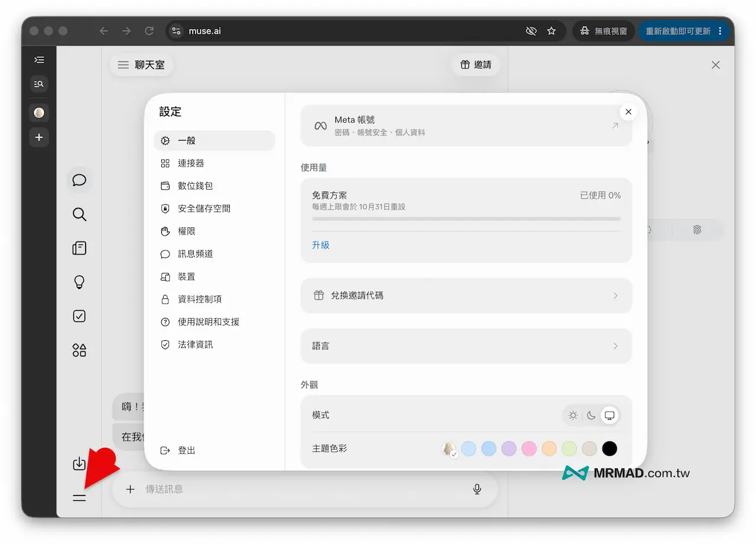Select the 資料控制項 settings section
Viewport: 756px width, 544px height.
[214, 299]
